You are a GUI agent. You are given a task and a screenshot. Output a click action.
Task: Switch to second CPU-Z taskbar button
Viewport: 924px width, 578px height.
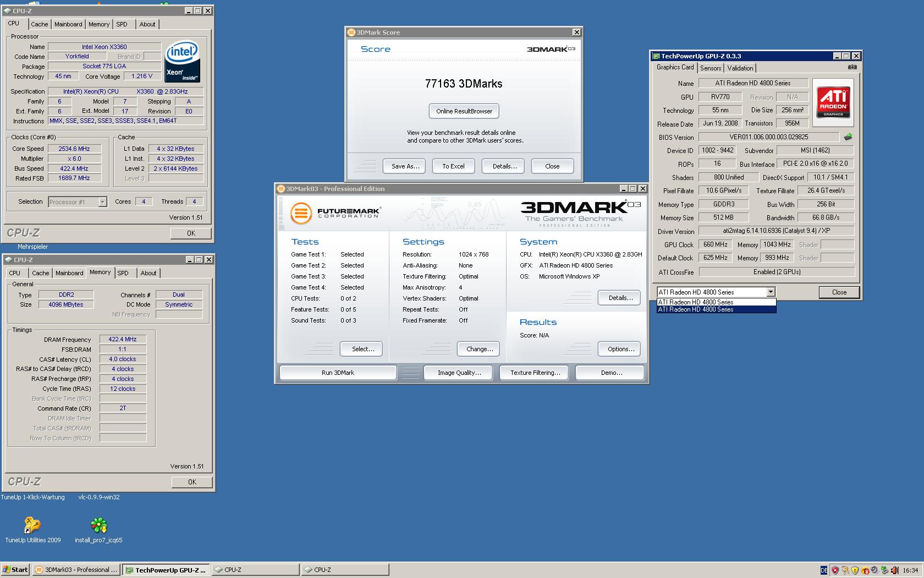345,570
